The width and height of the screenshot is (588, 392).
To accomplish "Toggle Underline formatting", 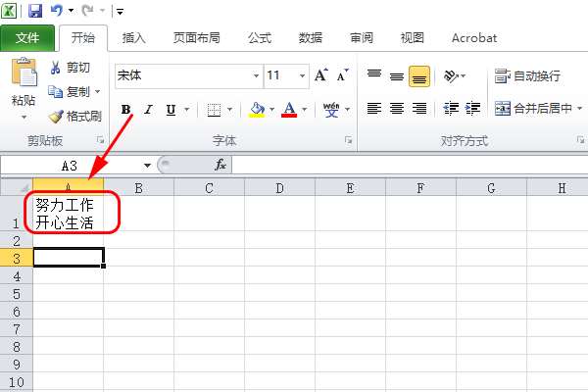I will [x=171, y=110].
